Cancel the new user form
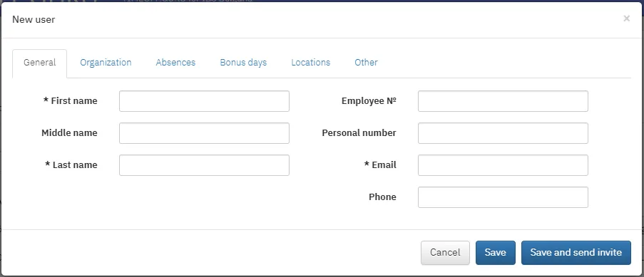Viewport: 644px width, 277px height. pyautogui.click(x=445, y=253)
